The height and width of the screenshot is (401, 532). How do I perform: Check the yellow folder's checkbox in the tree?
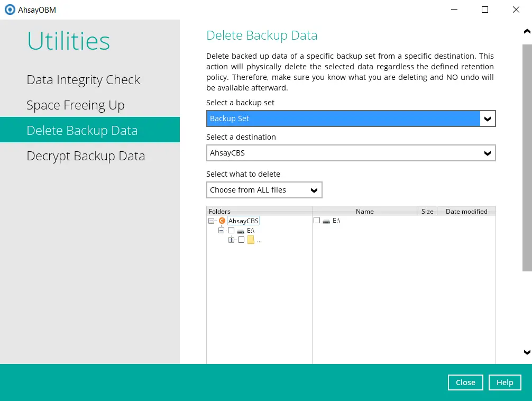coord(241,240)
